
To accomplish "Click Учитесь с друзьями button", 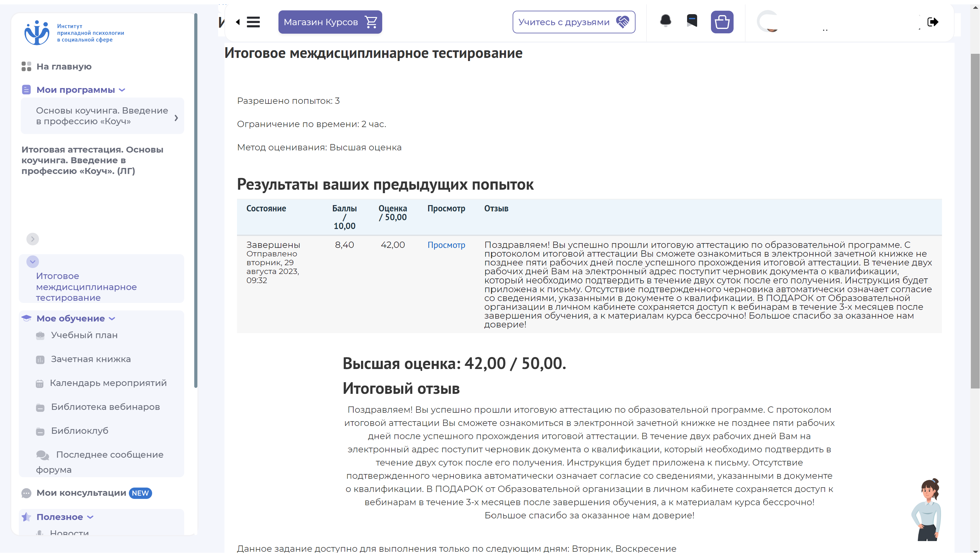I will (x=574, y=22).
